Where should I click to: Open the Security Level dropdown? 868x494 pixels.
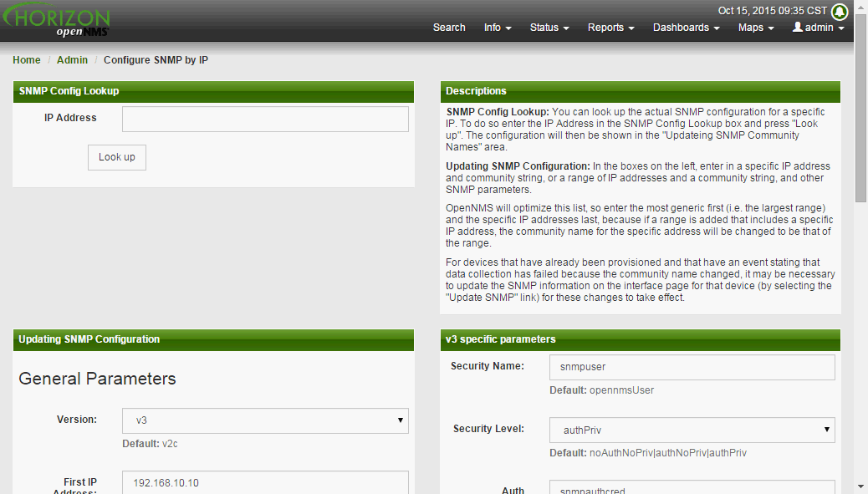click(x=692, y=430)
